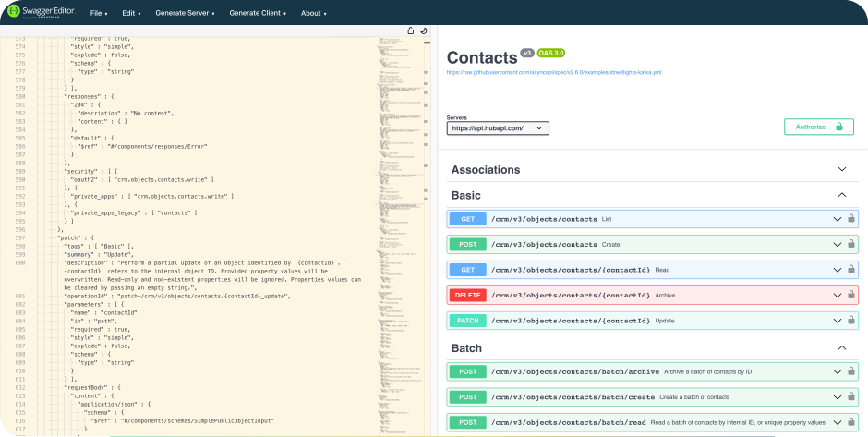Click GET method badge for contactId Read

(468, 270)
